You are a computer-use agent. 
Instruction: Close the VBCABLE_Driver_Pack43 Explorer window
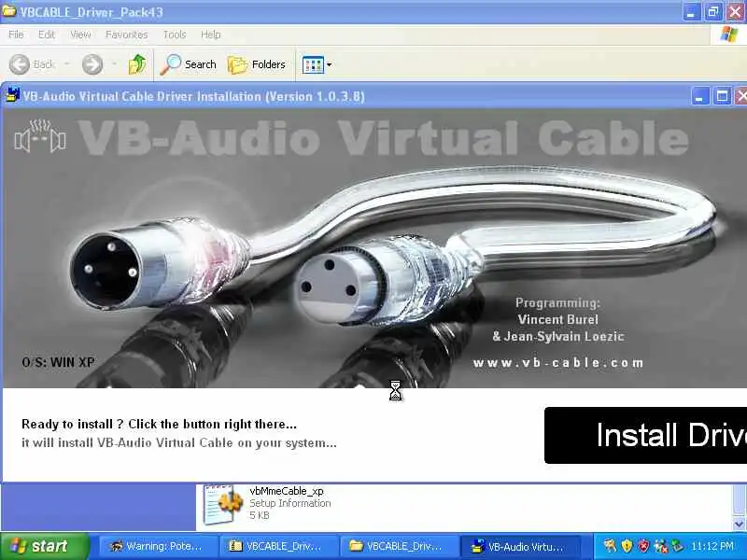(736, 12)
